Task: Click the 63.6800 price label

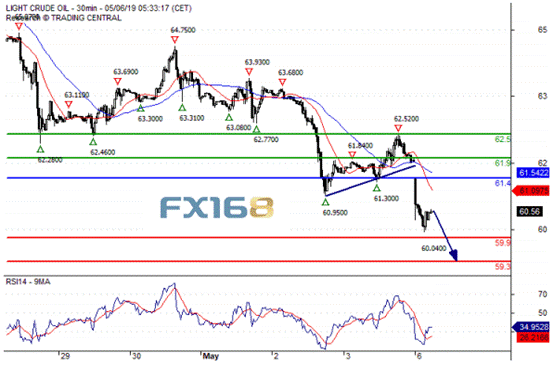Action: click(x=290, y=73)
